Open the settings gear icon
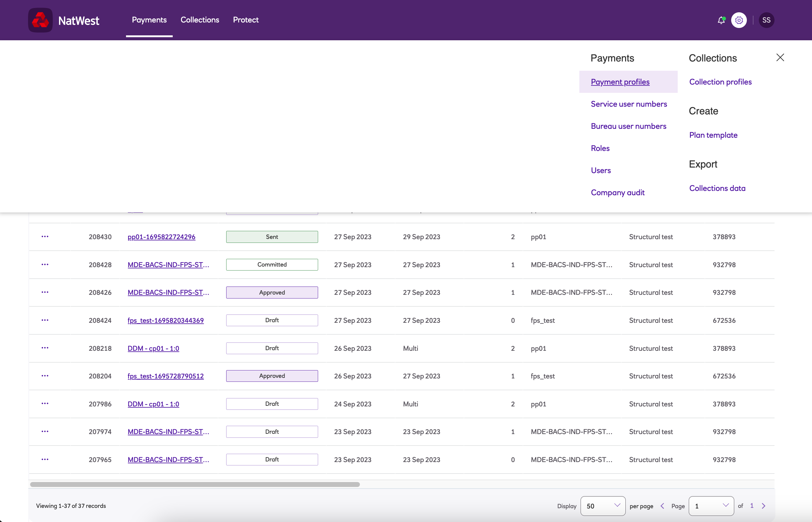Viewport: 812px width, 522px height. pos(739,20)
